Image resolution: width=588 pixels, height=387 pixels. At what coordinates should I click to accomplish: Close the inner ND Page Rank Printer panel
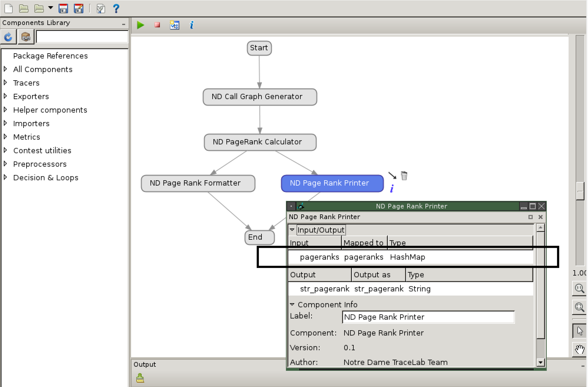pos(541,217)
